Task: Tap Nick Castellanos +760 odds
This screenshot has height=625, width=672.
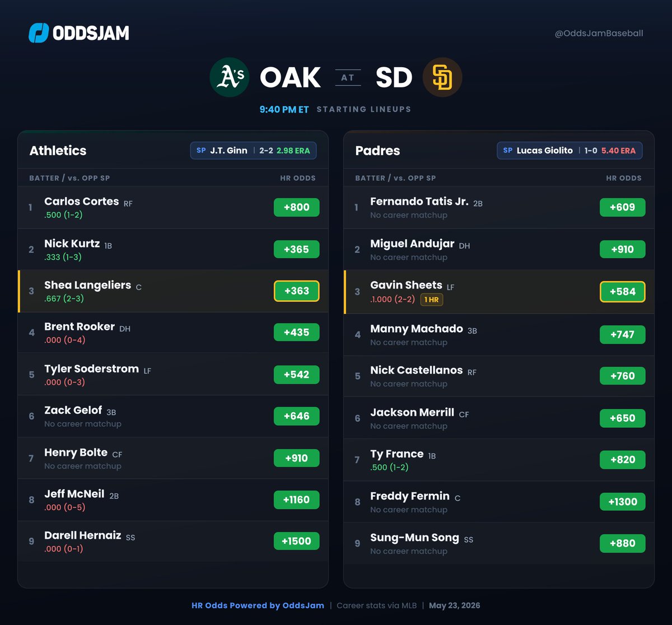Action: click(x=622, y=376)
